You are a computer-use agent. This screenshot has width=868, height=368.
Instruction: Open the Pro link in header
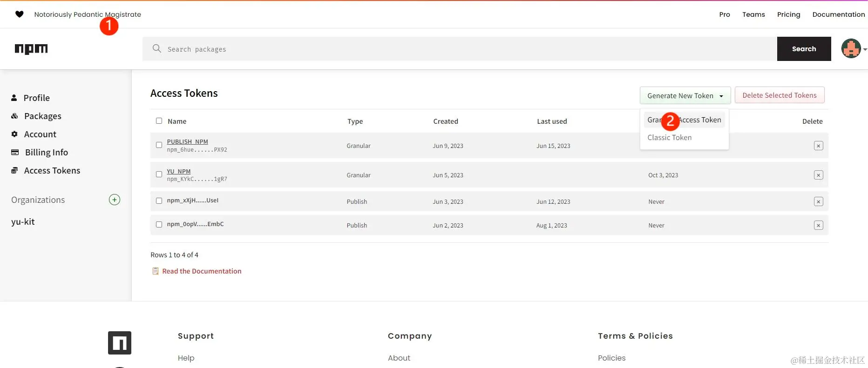point(725,14)
